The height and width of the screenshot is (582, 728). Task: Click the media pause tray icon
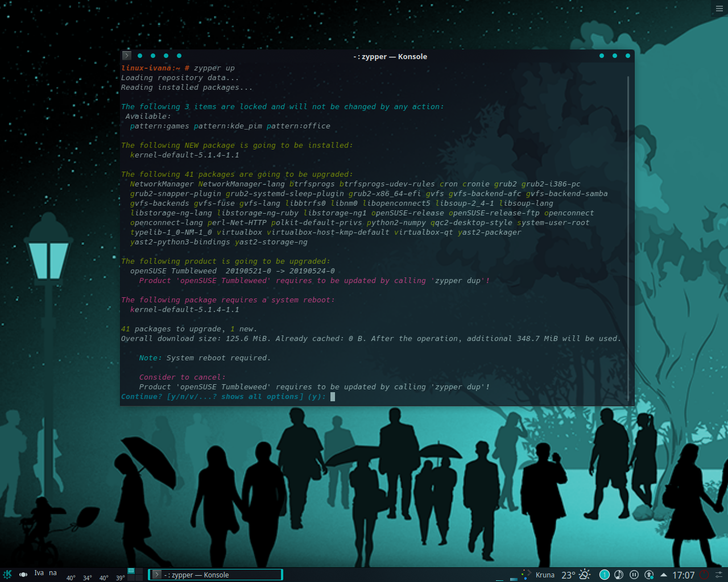634,575
